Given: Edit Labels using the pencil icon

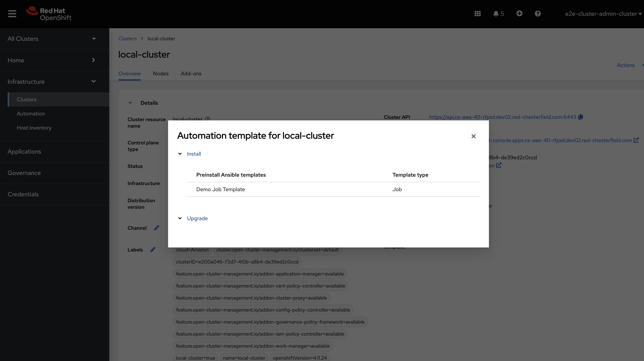Looking at the screenshot, I should coord(153,250).
